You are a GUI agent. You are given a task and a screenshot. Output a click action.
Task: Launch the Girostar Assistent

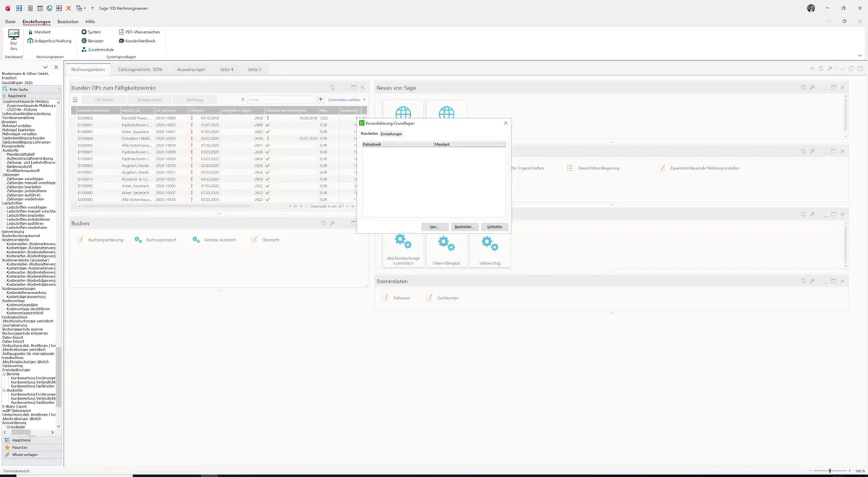click(x=215, y=239)
